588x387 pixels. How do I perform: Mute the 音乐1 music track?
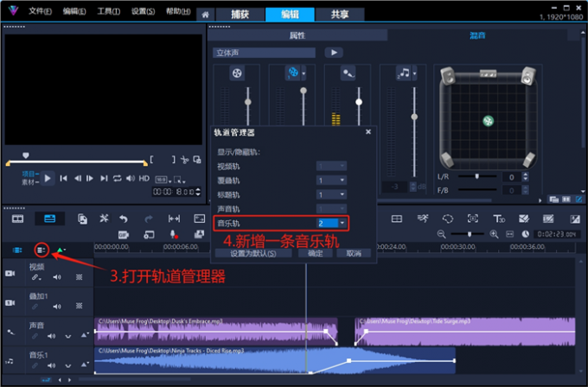pyautogui.click(x=51, y=365)
